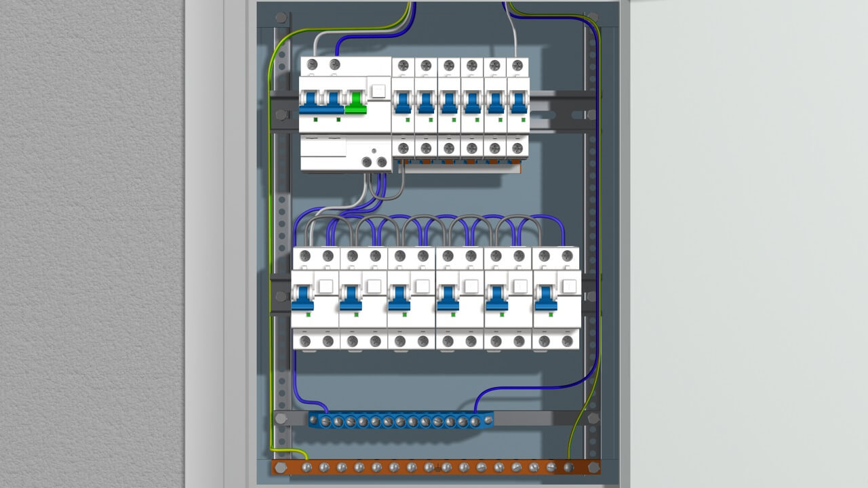Push the test button on the fifth bottom-row RCBO
Image resolution: width=868 pixels, height=488 pixels.
tap(519, 286)
